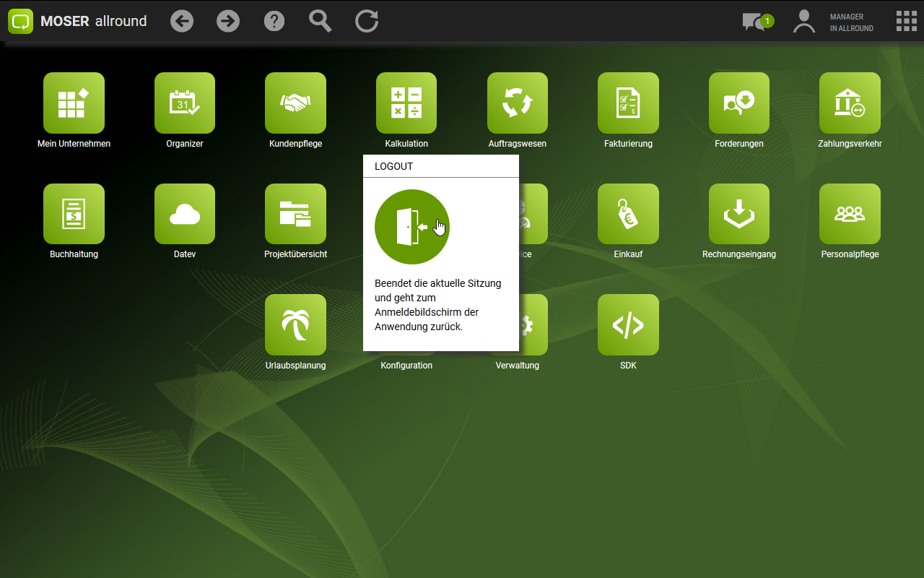This screenshot has height=578, width=924.
Task: Open the Mein Unternehmen module
Action: [74, 103]
